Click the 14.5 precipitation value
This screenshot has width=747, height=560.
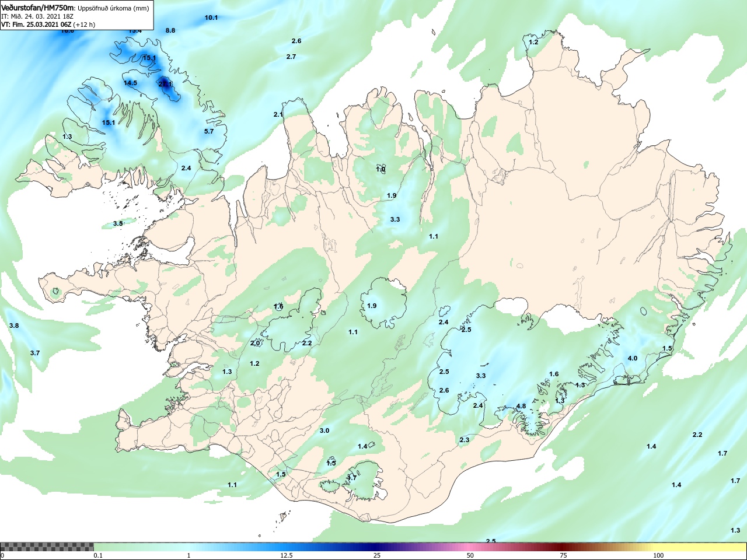(x=130, y=83)
